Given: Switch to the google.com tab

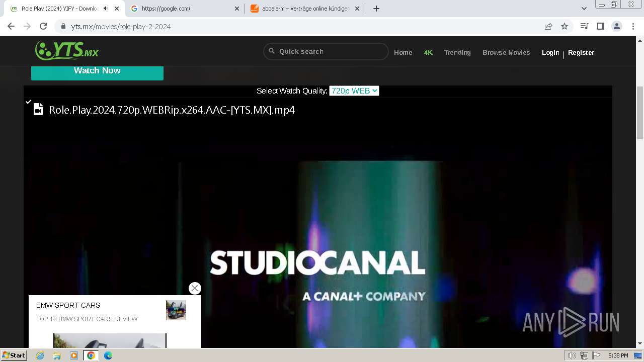Looking at the screenshot, I should tap(185, 9).
